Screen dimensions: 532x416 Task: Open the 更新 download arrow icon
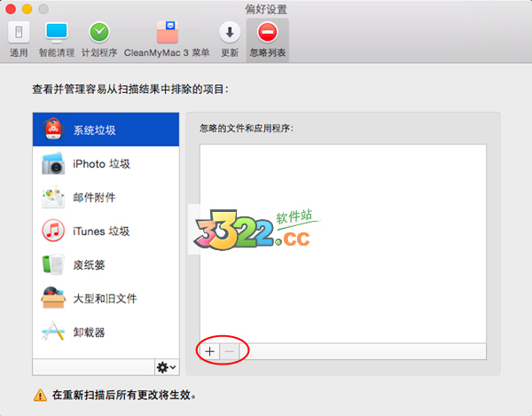[230, 32]
